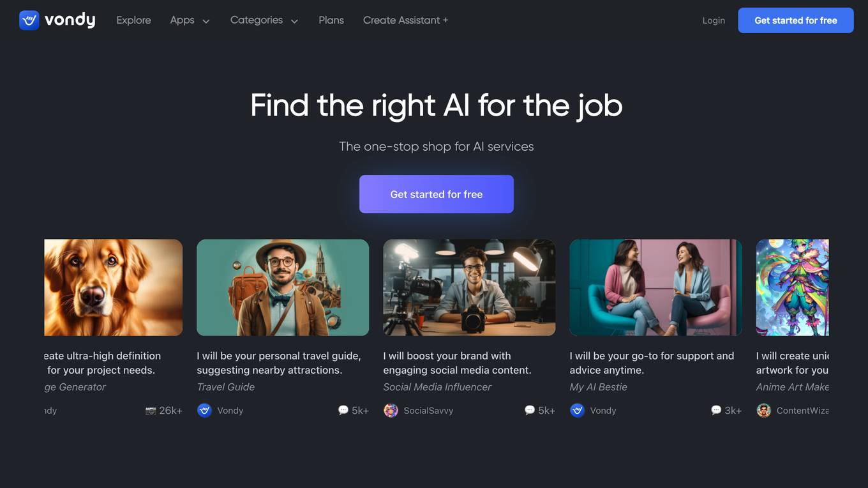Expand the Categories dropdown menu
The height and width of the screenshot is (488, 868).
point(264,20)
